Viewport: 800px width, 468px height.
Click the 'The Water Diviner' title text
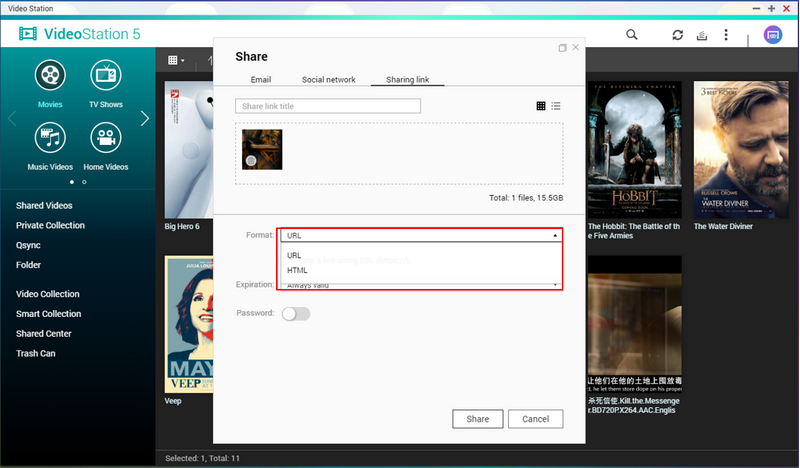click(x=723, y=227)
